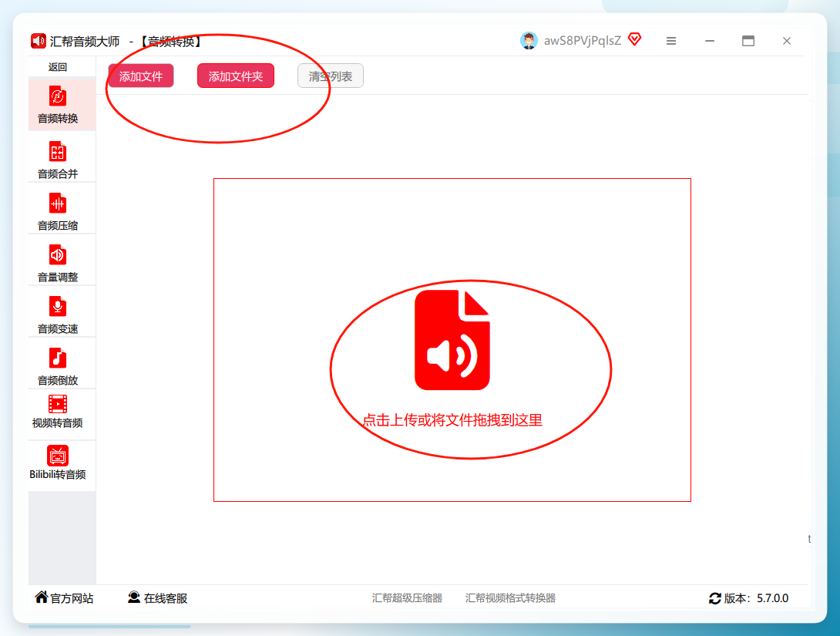Click the home icon for 官方网站

click(42, 597)
